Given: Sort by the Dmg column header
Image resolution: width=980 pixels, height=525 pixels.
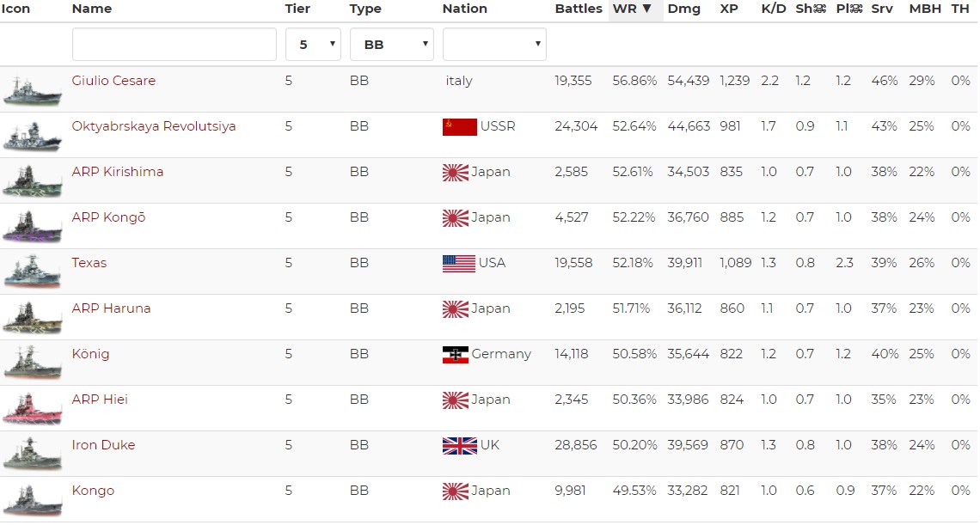Looking at the screenshot, I should point(684,9).
